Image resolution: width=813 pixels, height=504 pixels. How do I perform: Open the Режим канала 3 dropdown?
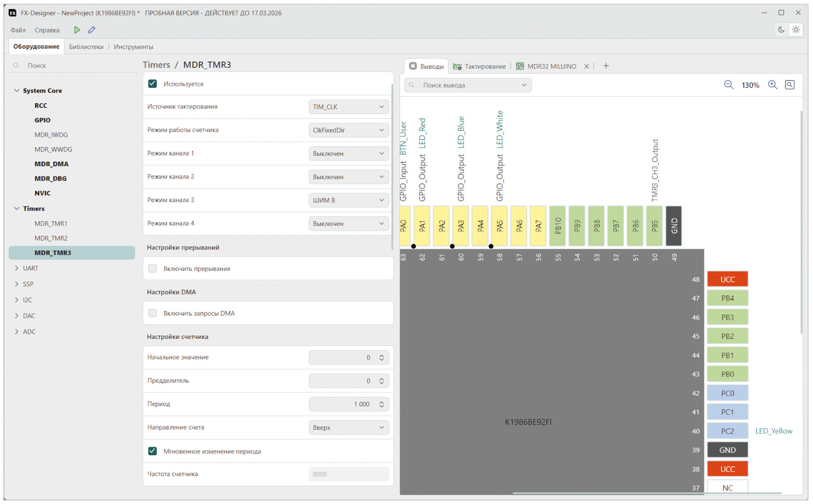pos(348,200)
